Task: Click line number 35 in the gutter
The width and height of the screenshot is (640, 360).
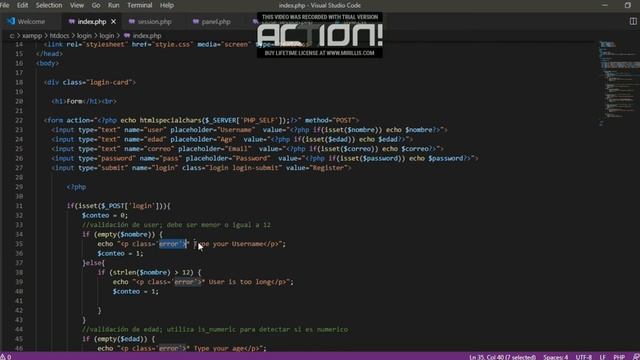Action: [x=19, y=244]
